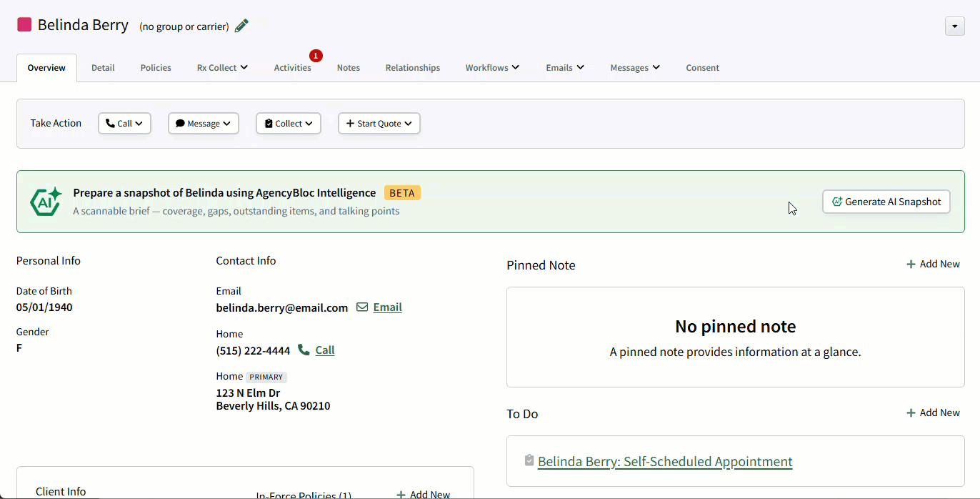Screen dimensions: 980x499
Task: Open Belinda Berry: Self-Scheduled Appointment link
Action: [665, 462]
